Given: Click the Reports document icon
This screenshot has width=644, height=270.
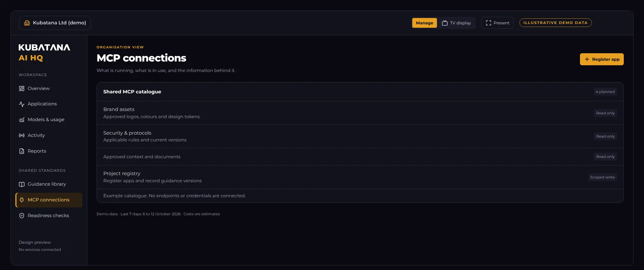Looking at the screenshot, I should click(x=22, y=151).
